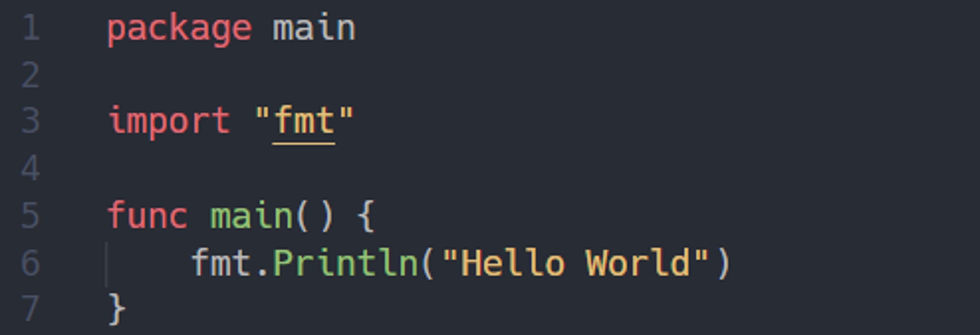The height and width of the screenshot is (335, 980).
Task: Click the closing curly brace on line 7
Action: tap(117, 309)
